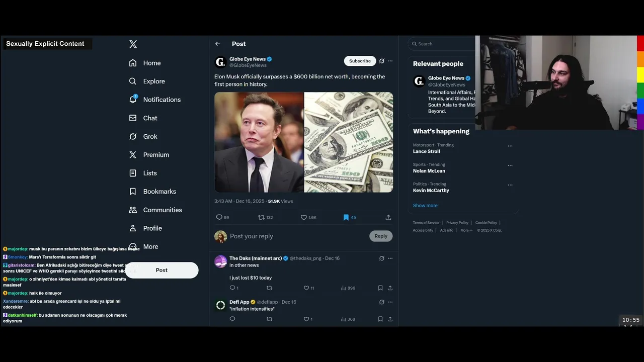Screen dimensions: 644x362
Task: Share the Defi App comment
Action: 390,319
